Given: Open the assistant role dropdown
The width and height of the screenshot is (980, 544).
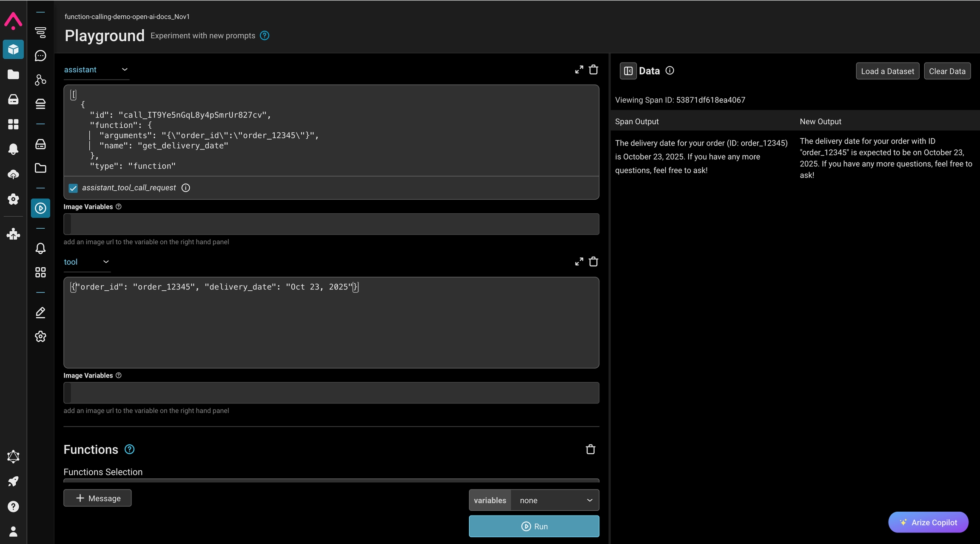Looking at the screenshot, I should [x=96, y=70].
